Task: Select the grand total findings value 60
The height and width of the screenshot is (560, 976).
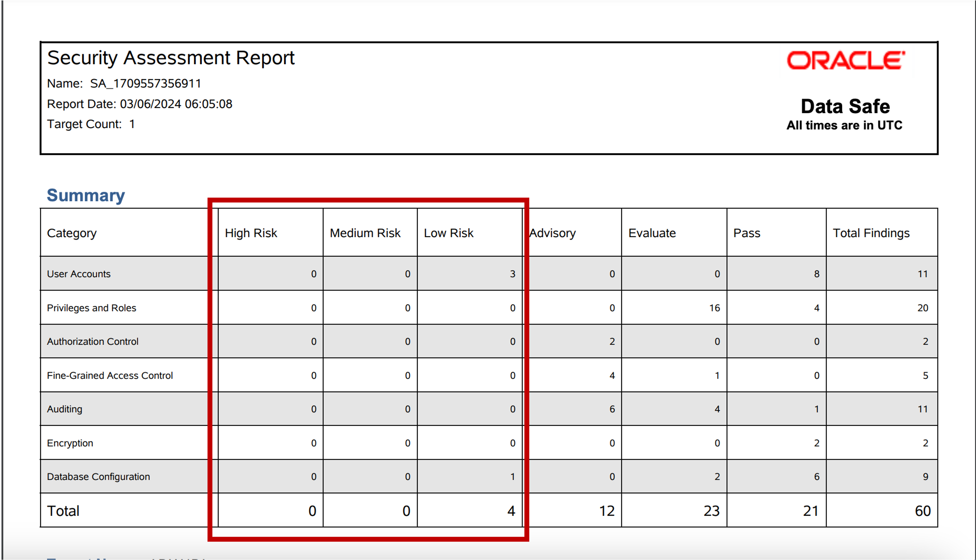Action: coord(923,511)
